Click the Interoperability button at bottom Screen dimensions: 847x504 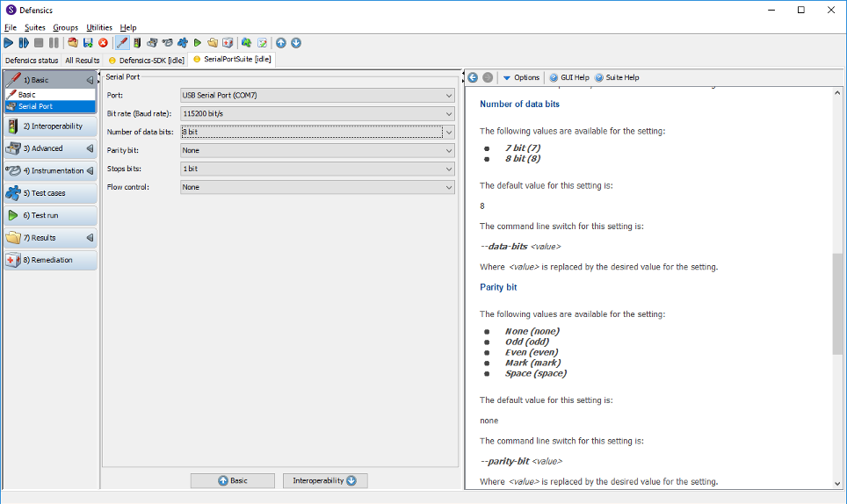(x=325, y=480)
